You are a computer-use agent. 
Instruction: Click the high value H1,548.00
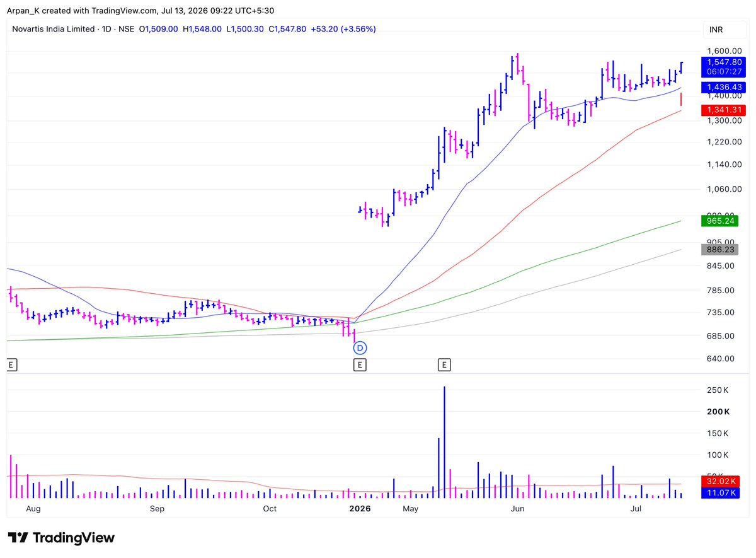[x=202, y=28]
